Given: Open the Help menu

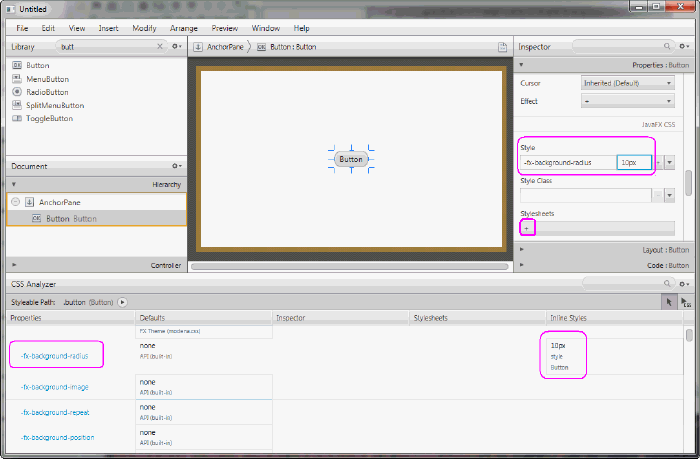Looking at the screenshot, I should [x=301, y=28].
